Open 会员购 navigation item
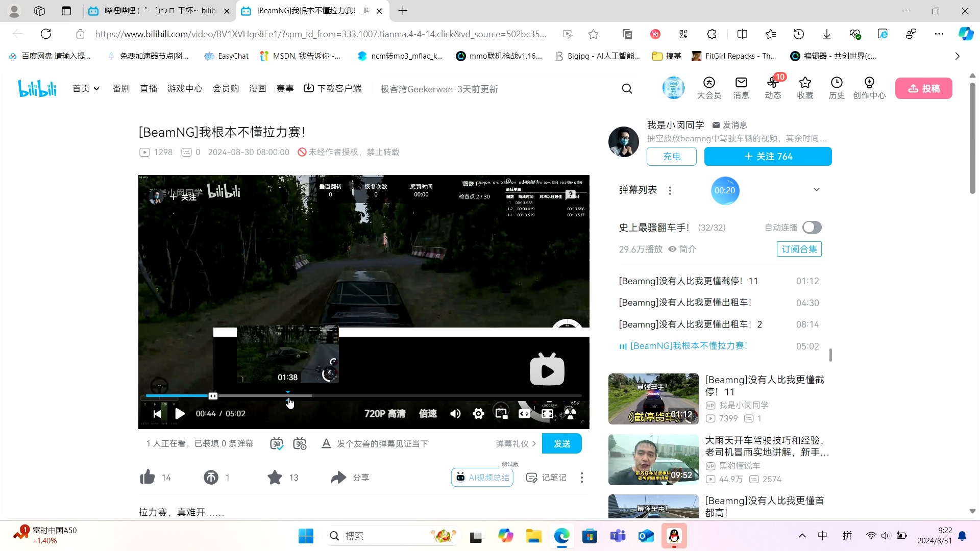Viewport: 980px width, 551px height. [226, 89]
